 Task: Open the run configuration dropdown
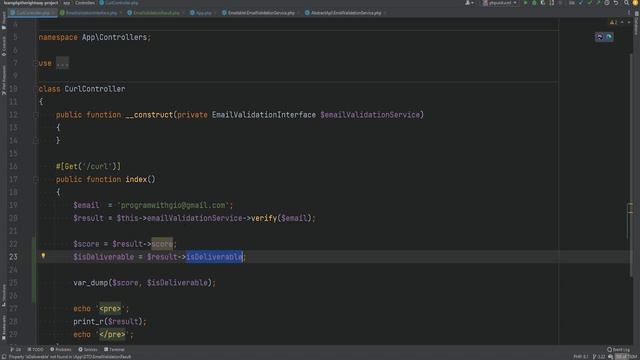(x=500, y=3)
